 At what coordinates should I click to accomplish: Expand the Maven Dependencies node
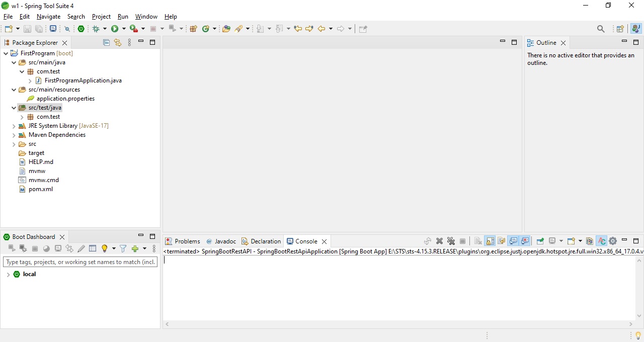[x=14, y=135]
